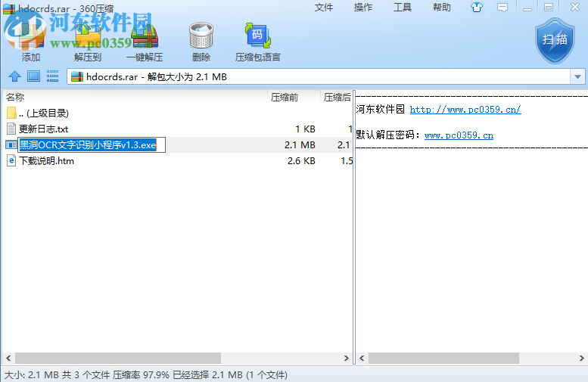Click the 1 KB size cell
Screen dimensions: 588x382
tap(305, 129)
